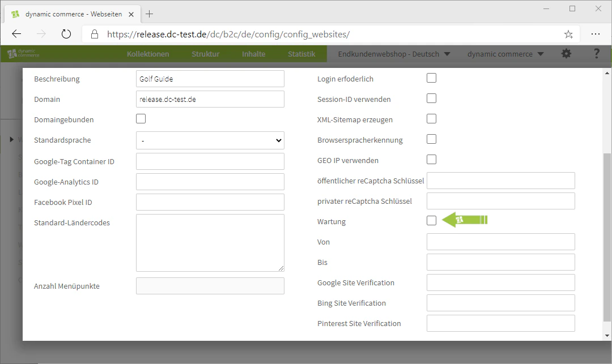The width and height of the screenshot is (612, 364).
Task: Click the Google Site Verification field
Action: pyautogui.click(x=501, y=282)
